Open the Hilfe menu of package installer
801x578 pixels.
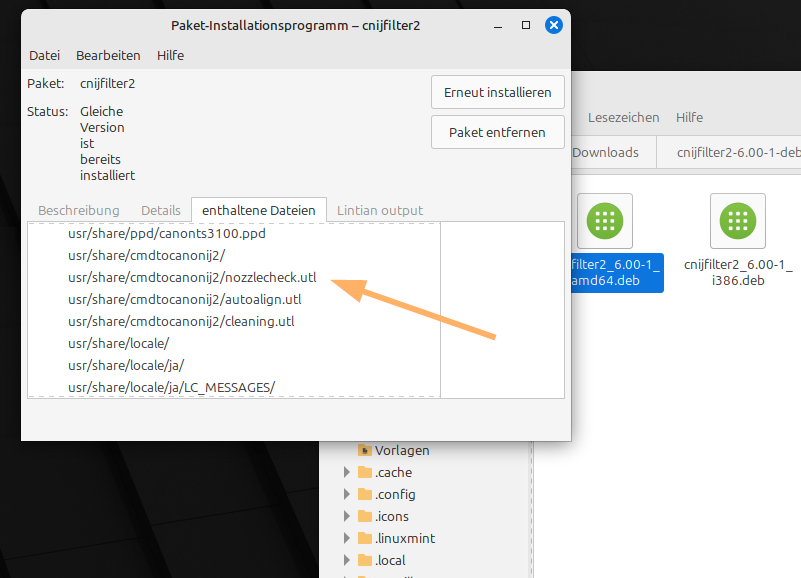point(171,55)
